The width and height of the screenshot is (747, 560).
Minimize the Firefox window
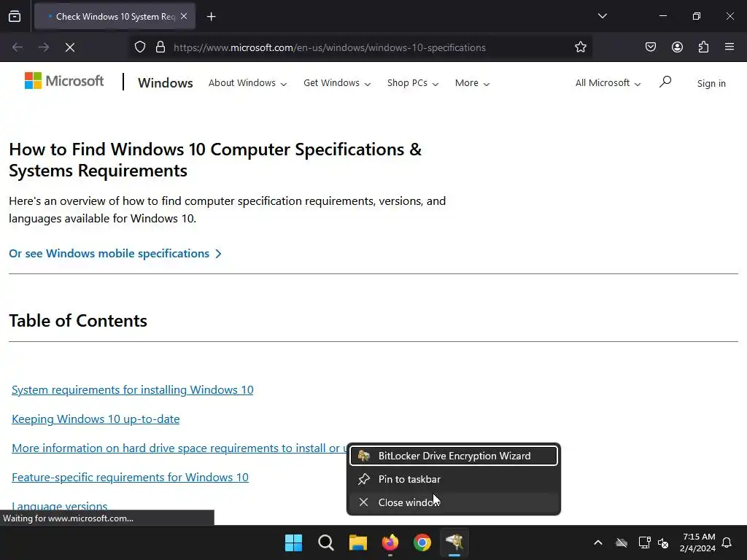coord(662,16)
